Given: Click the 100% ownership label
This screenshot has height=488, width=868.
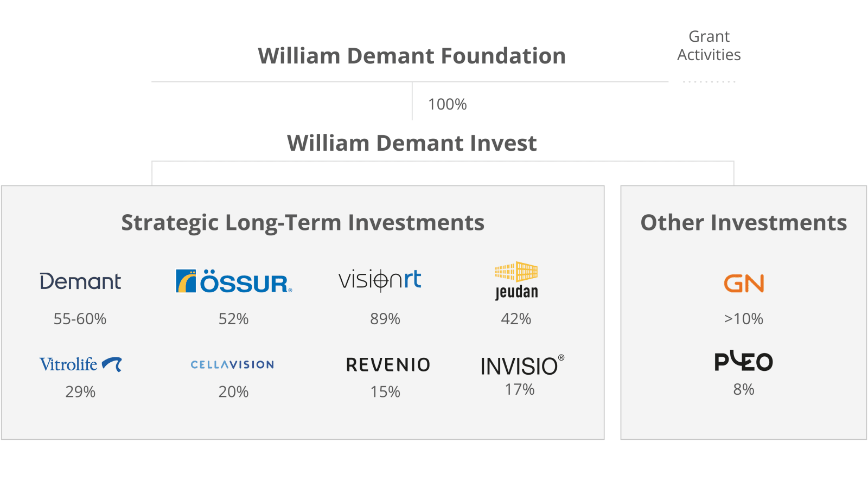Looking at the screenshot, I should (448, 104).
